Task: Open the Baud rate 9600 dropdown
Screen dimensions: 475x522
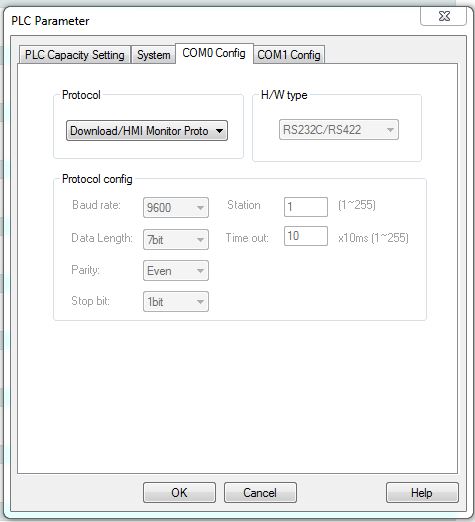Action: point(176,208)
